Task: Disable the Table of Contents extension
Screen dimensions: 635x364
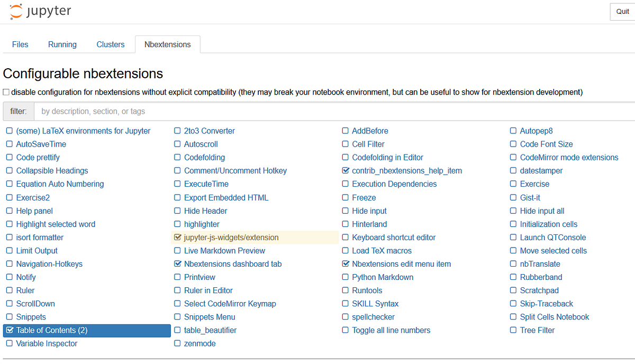Action: [10, 330]
